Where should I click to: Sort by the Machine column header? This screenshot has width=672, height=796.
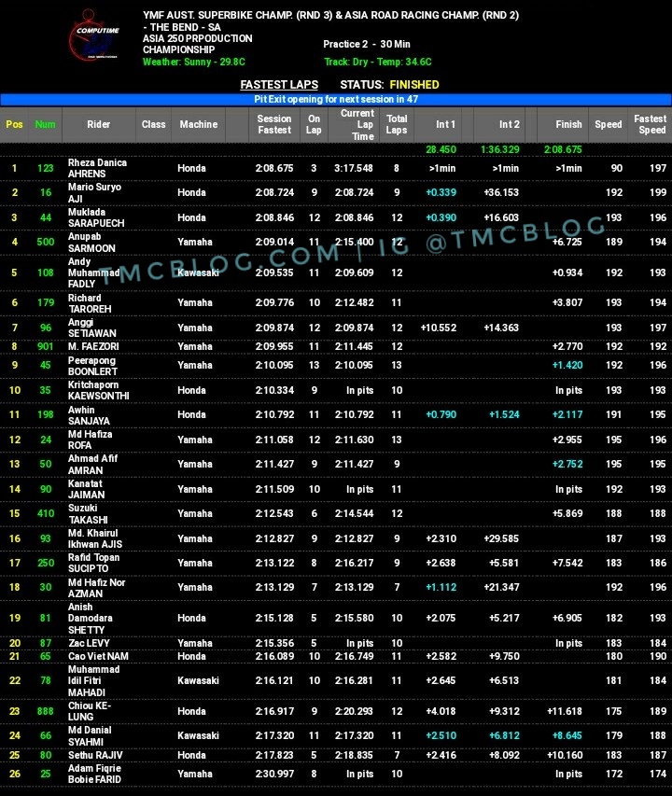tap(199, 124)
